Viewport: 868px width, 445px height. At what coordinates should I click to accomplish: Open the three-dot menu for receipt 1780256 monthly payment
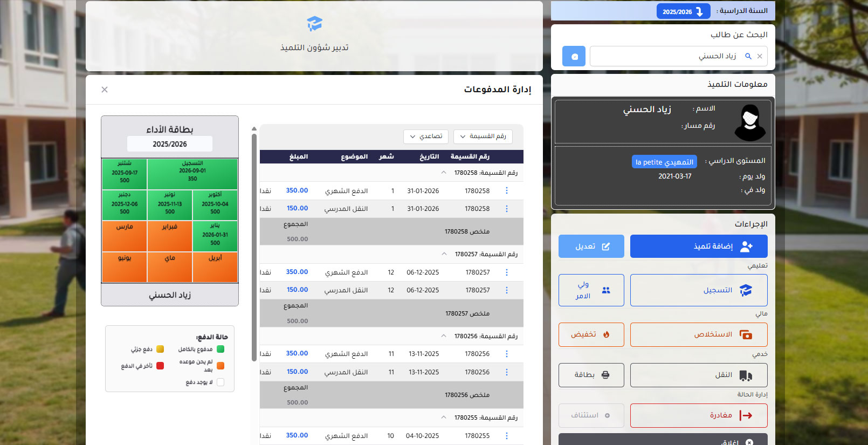click(506, 354)
